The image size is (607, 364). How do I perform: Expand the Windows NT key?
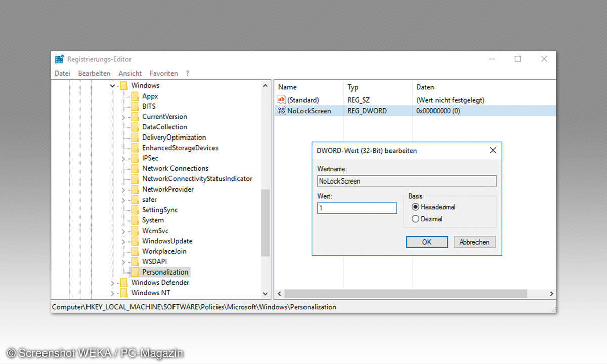[x=113, y=293]
